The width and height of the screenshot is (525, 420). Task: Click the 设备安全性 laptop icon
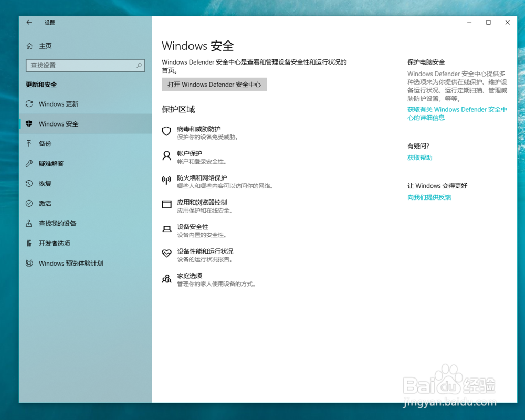(x=166, y=229)
